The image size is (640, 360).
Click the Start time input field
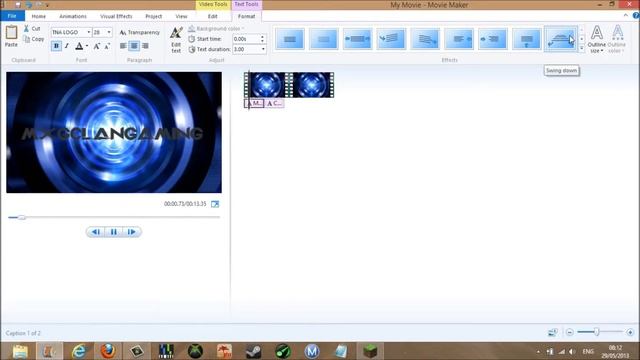(245, 39)
